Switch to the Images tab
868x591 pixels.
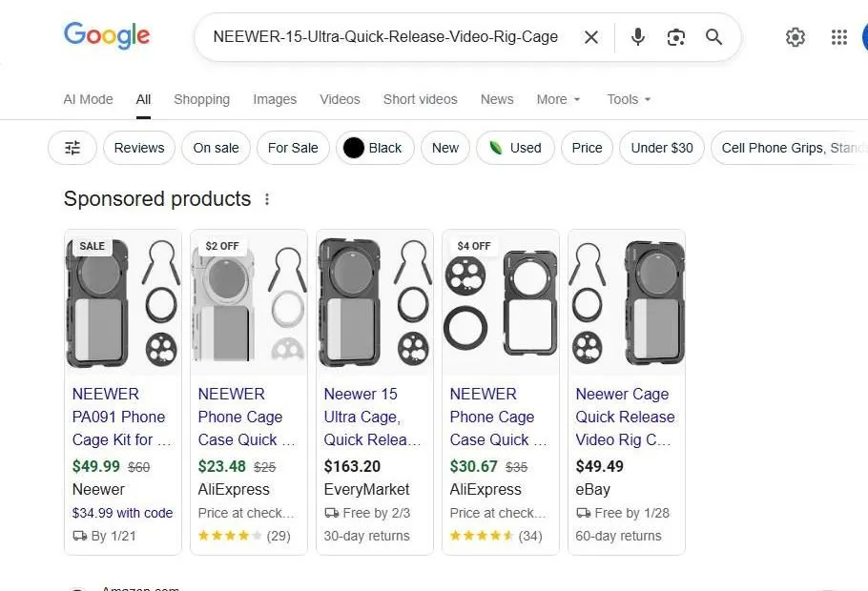pyautogui.click(x=275, y=99)
